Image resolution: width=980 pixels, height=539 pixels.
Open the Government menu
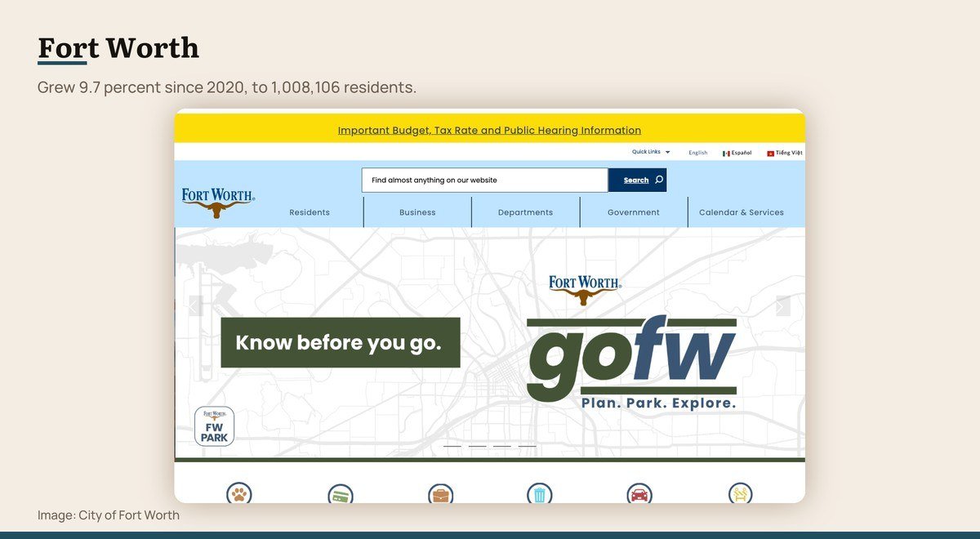634,212
